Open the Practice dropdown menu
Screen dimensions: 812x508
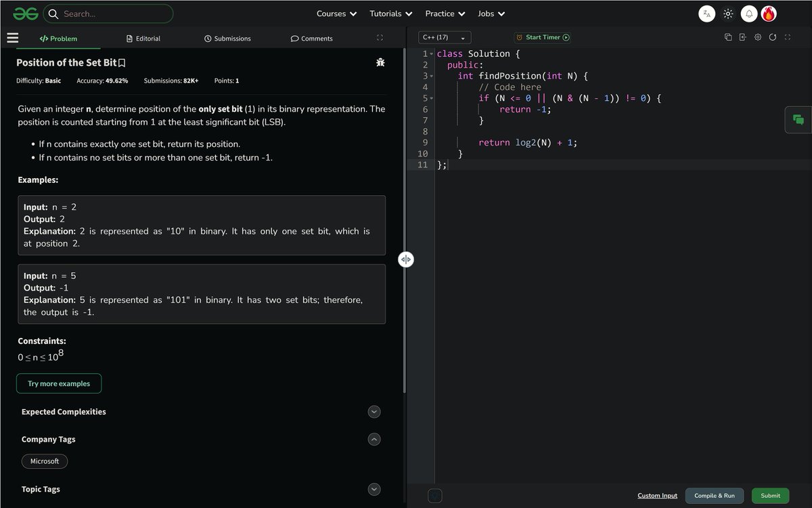pos(445,14)
